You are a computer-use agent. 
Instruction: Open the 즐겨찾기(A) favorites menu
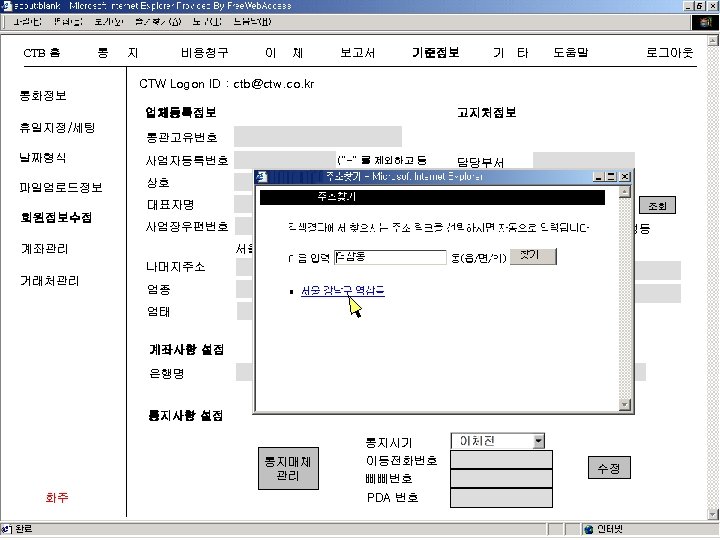point(158,22)
